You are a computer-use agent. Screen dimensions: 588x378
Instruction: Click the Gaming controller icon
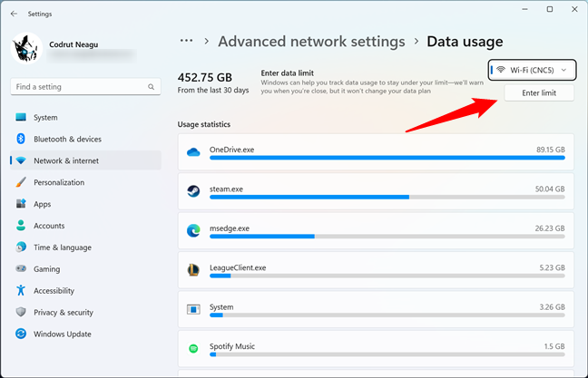(x=21, y=268)
